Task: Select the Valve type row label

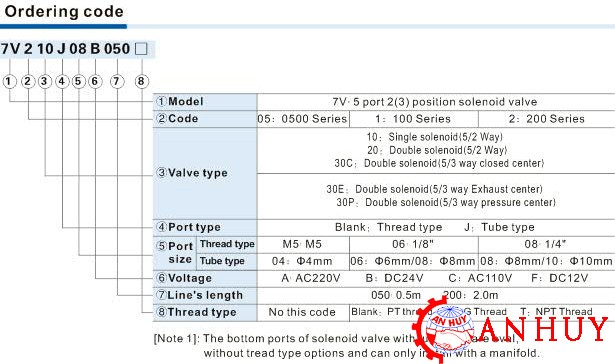Action: coord(192,173)
